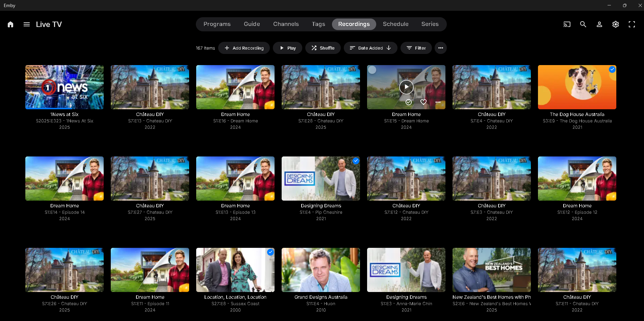644x321 pixels.
Task: Tick the selection circle on Dream Home S1:E15
Action: tap(372, 70)
